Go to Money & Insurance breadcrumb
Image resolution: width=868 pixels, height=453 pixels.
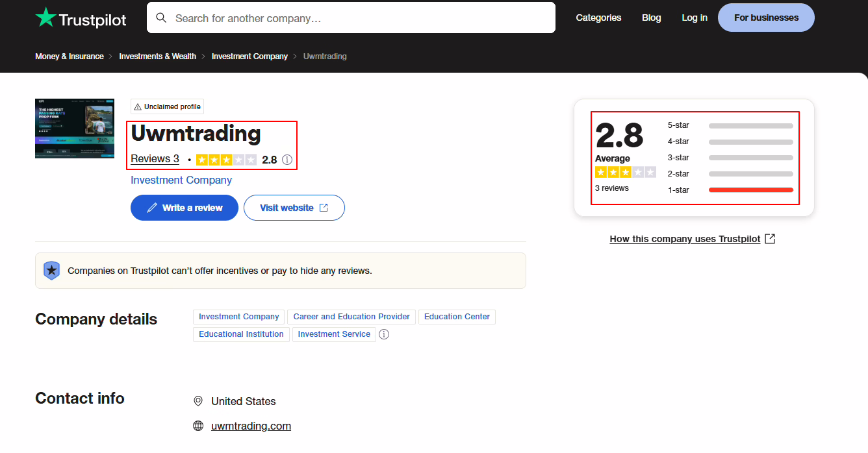click(70, 56)
